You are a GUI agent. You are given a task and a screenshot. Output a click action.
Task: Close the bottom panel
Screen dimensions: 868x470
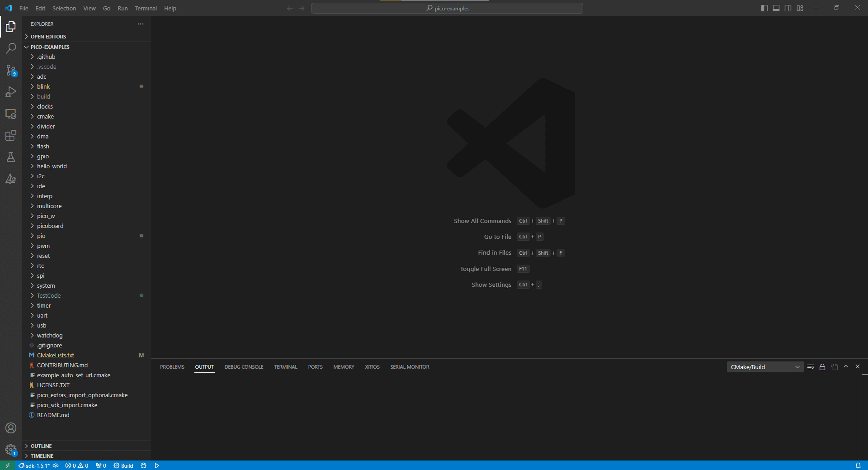click(x=858, y=367)
